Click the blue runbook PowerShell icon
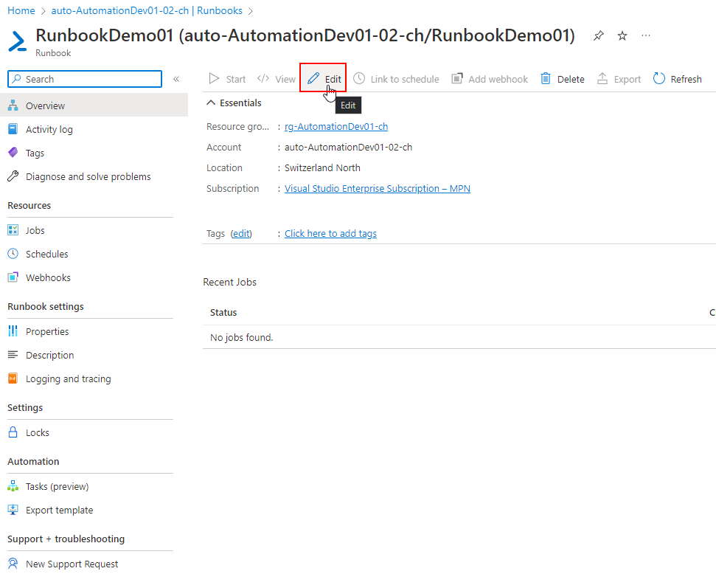 click(x=18, y=41)
